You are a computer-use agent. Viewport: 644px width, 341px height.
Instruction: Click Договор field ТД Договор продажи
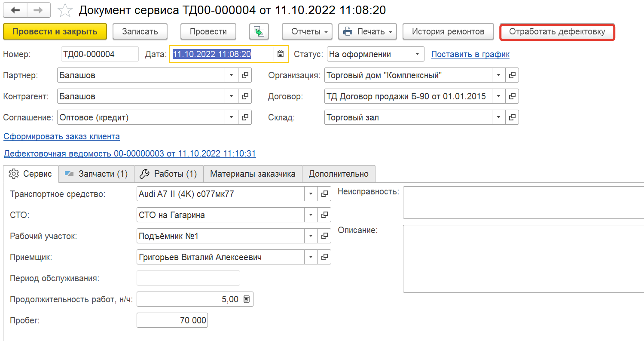[409, 96]
